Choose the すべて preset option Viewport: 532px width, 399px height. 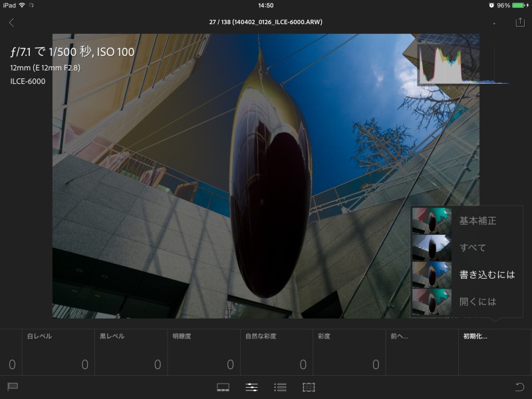472,247
